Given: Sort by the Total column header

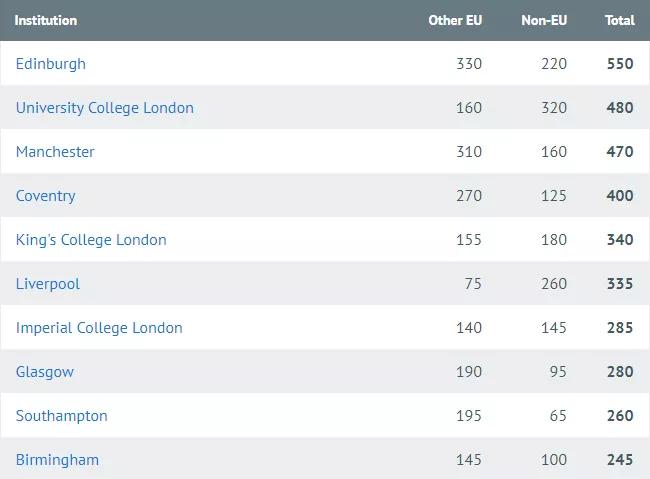Looking at the screenshot, I should coord(619,20).
